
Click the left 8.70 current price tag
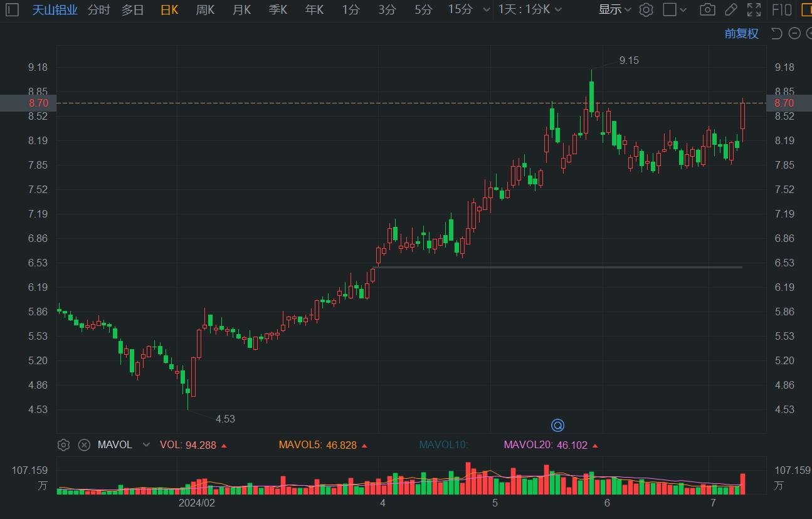(x=28, y=103)
